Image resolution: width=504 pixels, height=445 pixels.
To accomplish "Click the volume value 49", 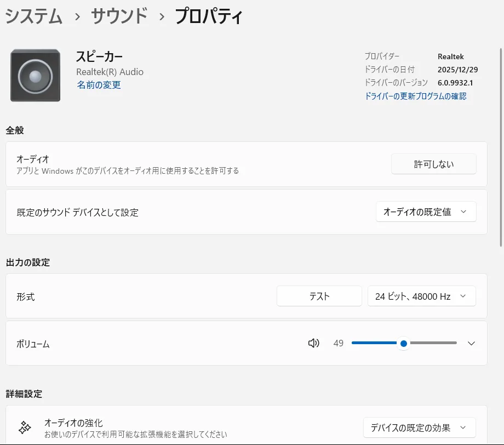I will click(x=338, y=344).
